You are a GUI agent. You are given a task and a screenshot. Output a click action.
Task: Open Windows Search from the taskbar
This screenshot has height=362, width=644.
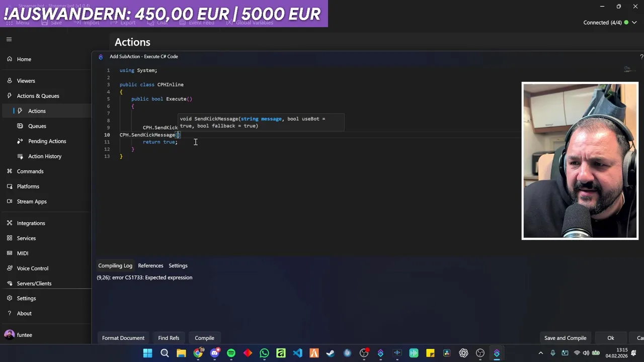[165, 353]
